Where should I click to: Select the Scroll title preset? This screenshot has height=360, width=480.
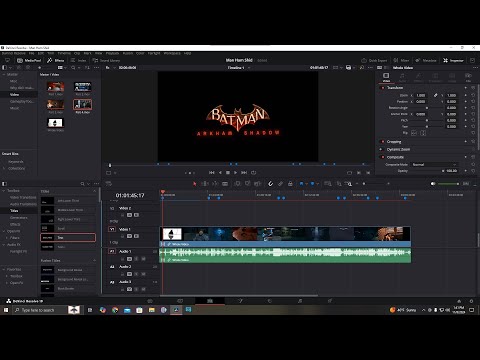68,228
